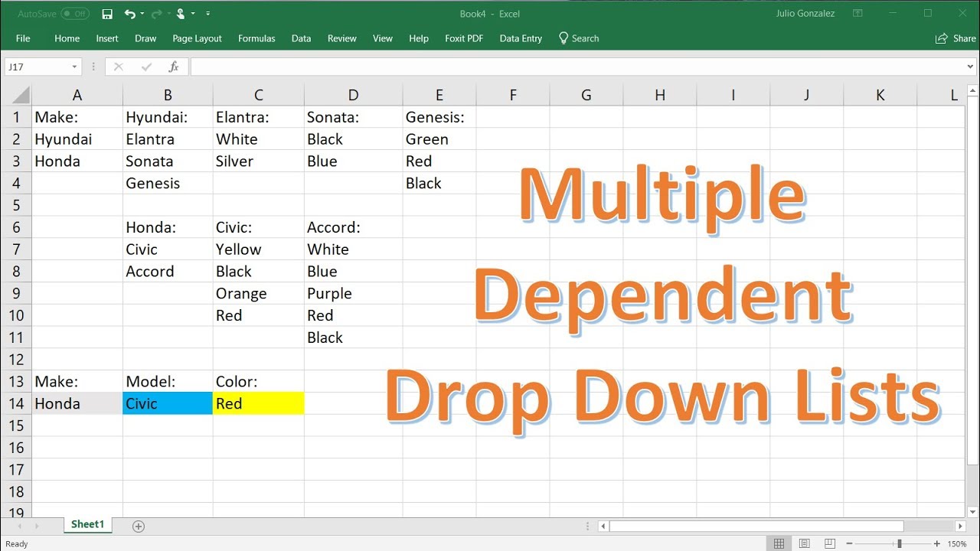Open the Draw ribbon tab
This screenshot has height=551, width=980.
pyautogui.click(x=145, y=38)
